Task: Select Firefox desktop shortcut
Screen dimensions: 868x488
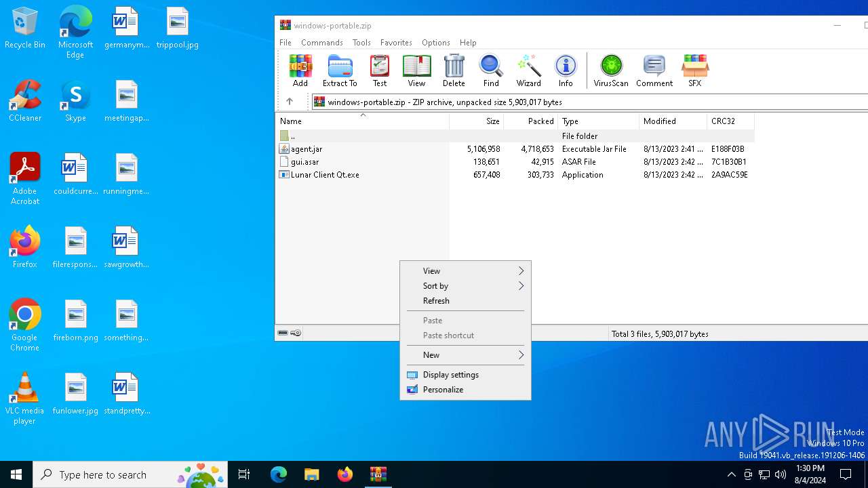Action: tap(25, 247)
